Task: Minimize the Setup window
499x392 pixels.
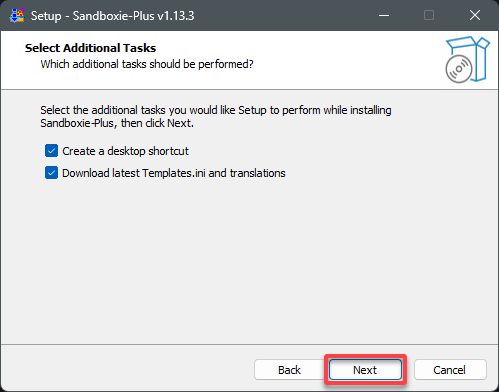Action: click(x=384, y=15)
